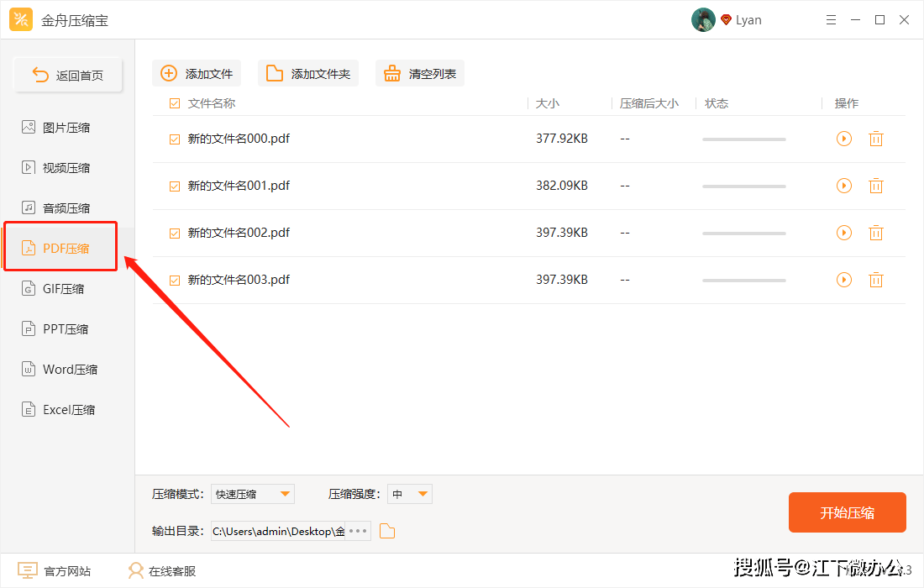
Task: Open the 压缩强度 dropdown showing 中
Action: click(410, 494)
